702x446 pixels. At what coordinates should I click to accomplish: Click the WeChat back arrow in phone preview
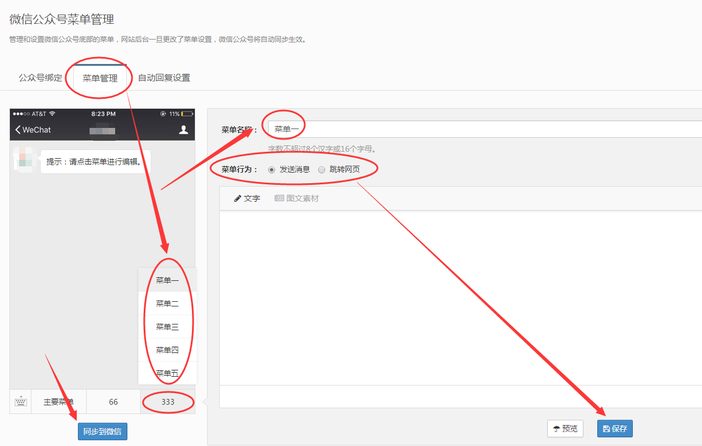coord(19,130)
